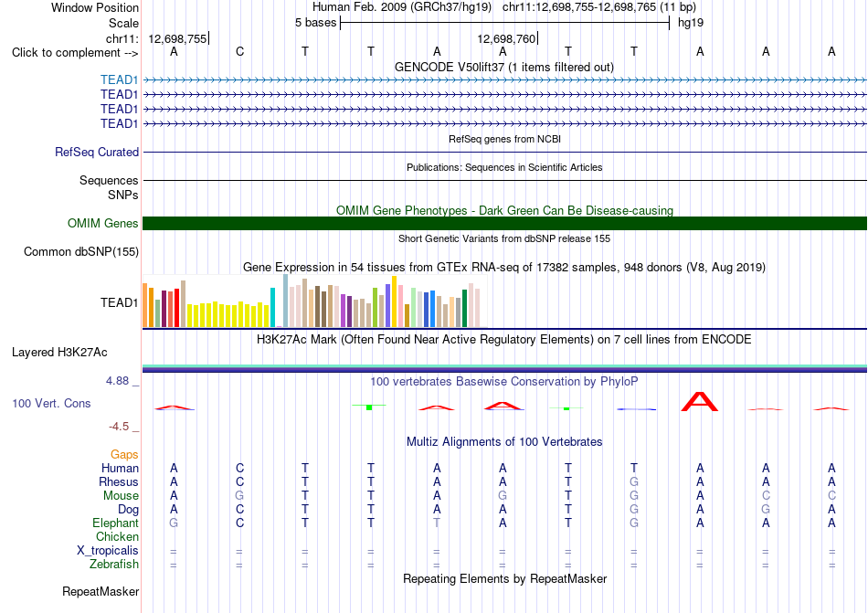Select the Elephant species row label

tap(115, 523)
